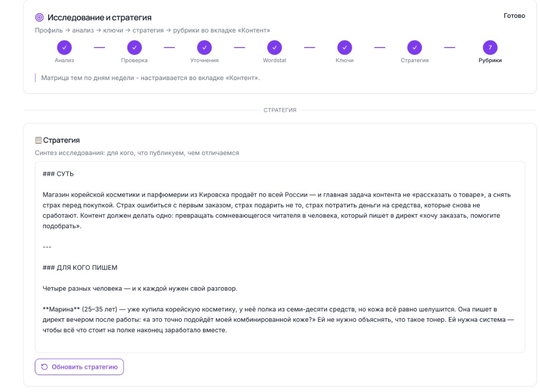The width and height of the screenshot is (540, 392).
Task: Click the Марина paragraph in strategy text
Action: point(278,320)
